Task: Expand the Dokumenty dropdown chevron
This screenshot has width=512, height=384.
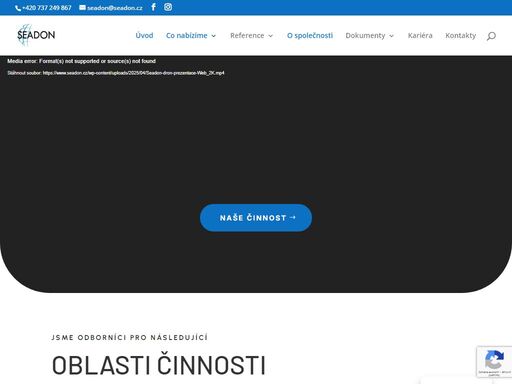Action: click(391, 36)
